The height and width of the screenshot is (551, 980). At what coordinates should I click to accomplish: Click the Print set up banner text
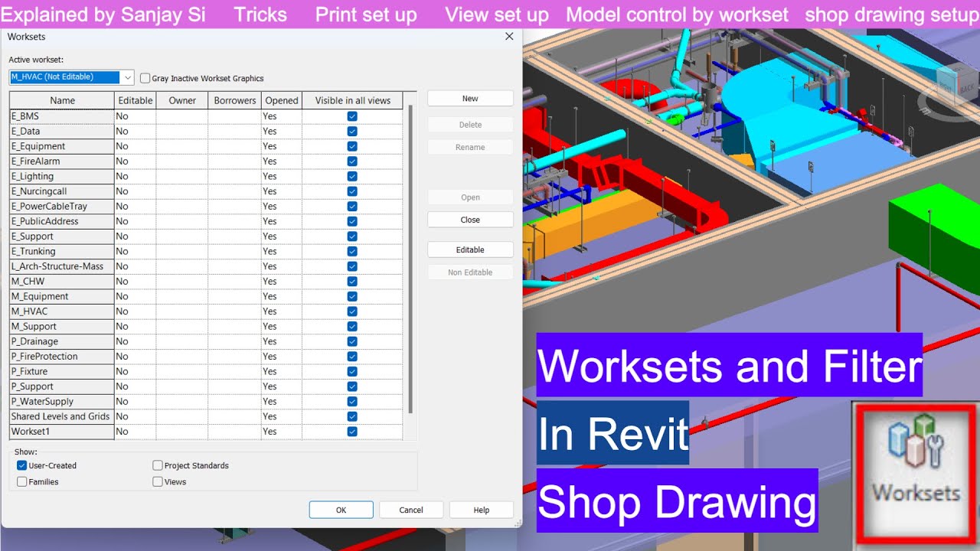click(x=366, y=15)
